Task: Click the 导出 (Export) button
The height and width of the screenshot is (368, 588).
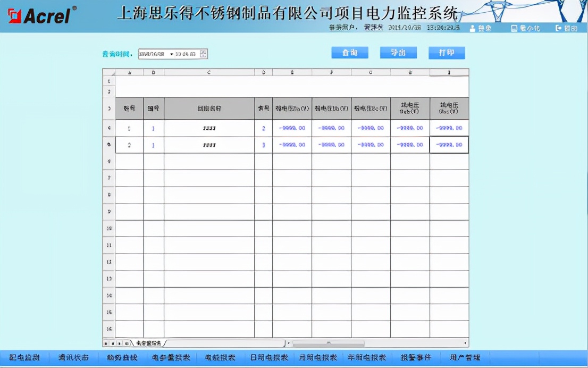Action: [398, 53]
